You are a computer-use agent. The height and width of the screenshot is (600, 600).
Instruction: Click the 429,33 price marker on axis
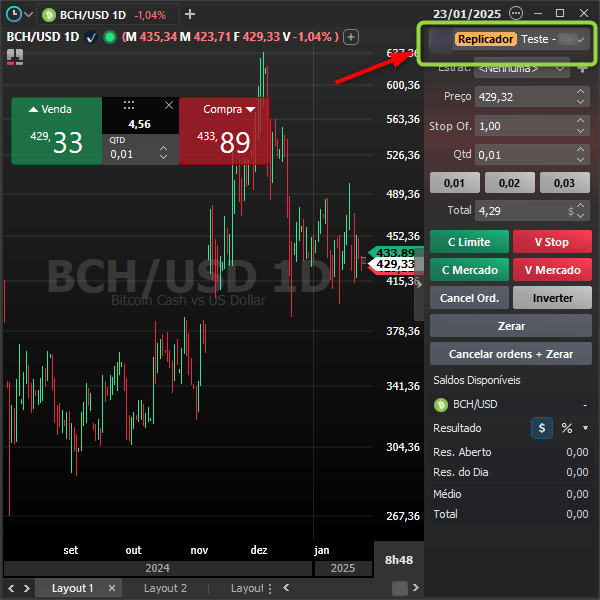[x=394, y=264]
